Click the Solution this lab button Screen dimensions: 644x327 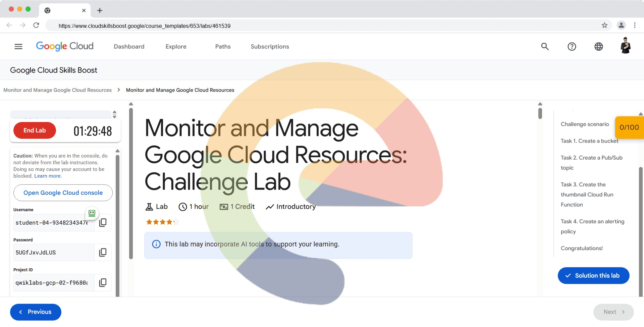(593, 276)
